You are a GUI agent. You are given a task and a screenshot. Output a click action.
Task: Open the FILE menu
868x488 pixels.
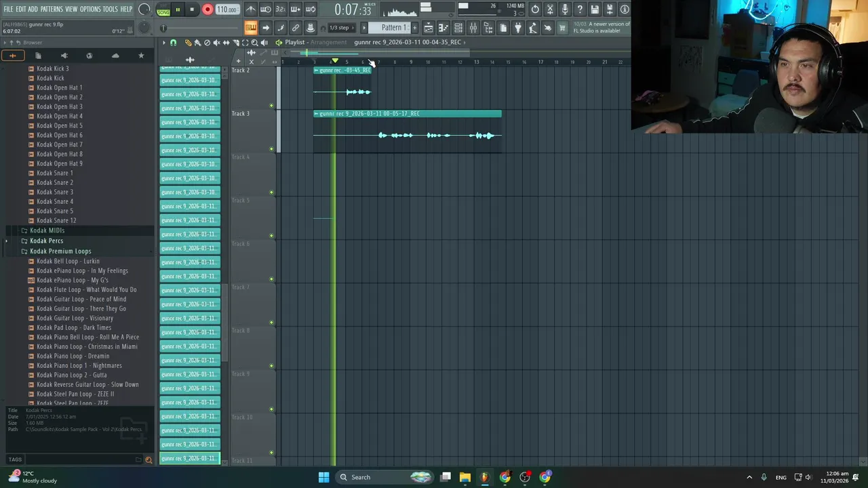click(x=9, y=9)
